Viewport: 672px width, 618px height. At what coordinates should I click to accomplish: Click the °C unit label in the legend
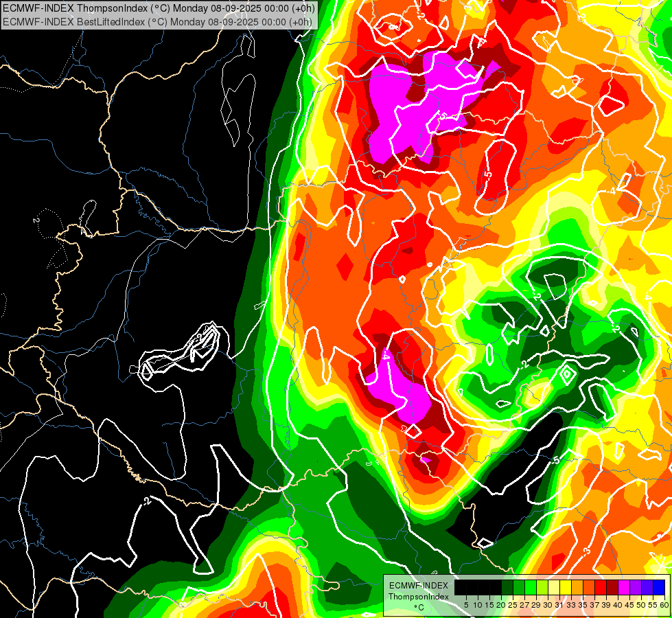[419, 607]
